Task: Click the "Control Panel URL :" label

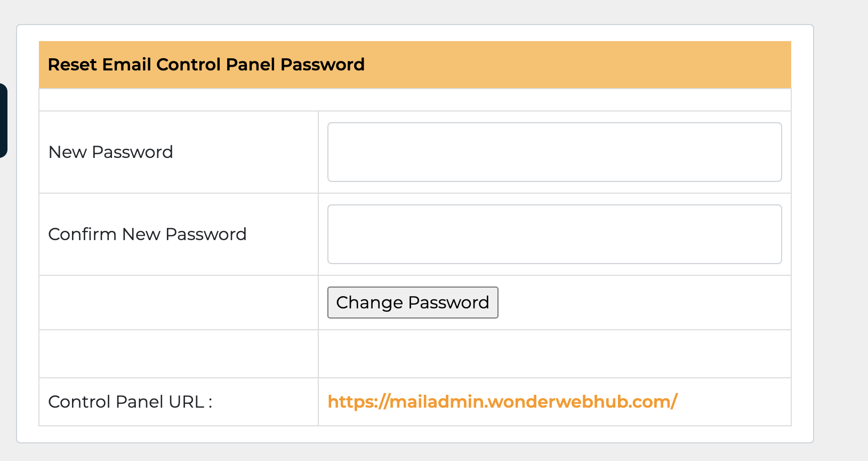Action: pyautogui.click(x=130, y=402)
